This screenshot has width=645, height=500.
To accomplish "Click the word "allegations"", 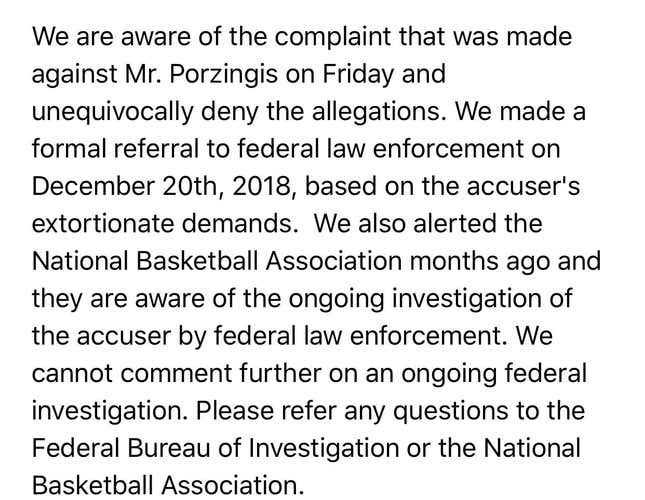I will pos(379,111).
